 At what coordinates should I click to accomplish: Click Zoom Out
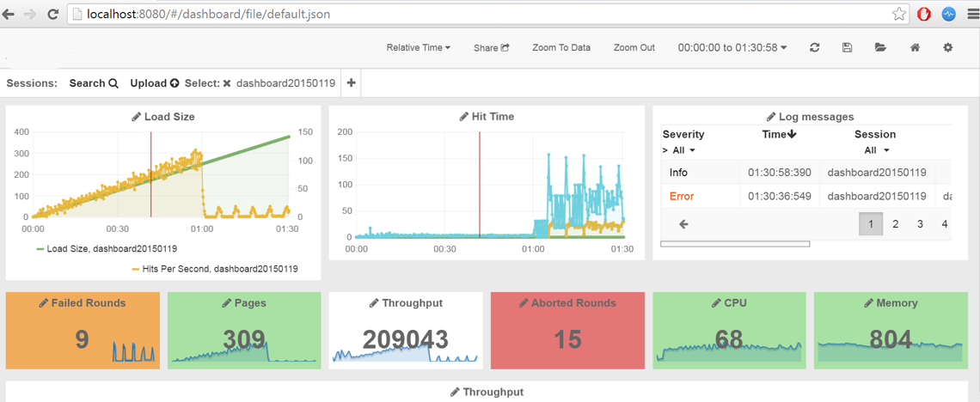click(x=634, y=47)
